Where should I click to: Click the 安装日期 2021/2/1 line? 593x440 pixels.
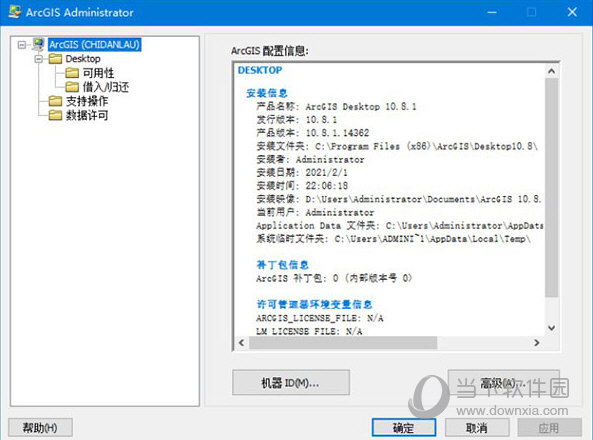[x=301, y=173]
